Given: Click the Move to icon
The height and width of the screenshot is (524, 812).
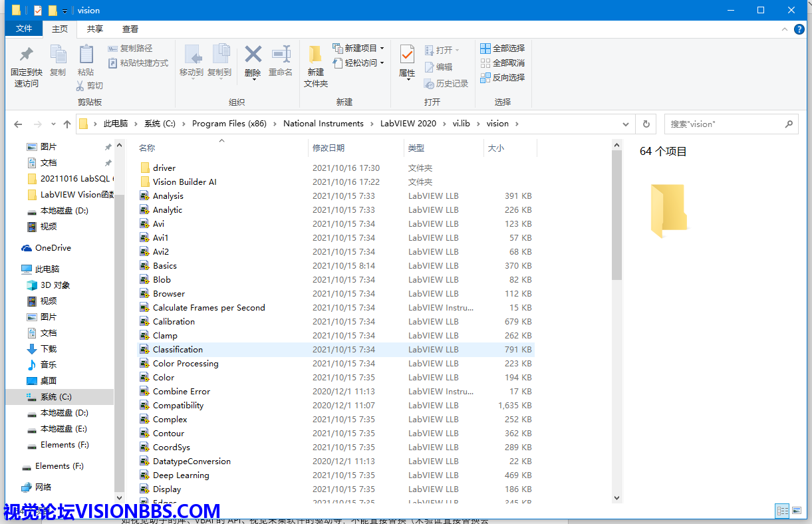Looking at the screenshot, I should 192,55.
